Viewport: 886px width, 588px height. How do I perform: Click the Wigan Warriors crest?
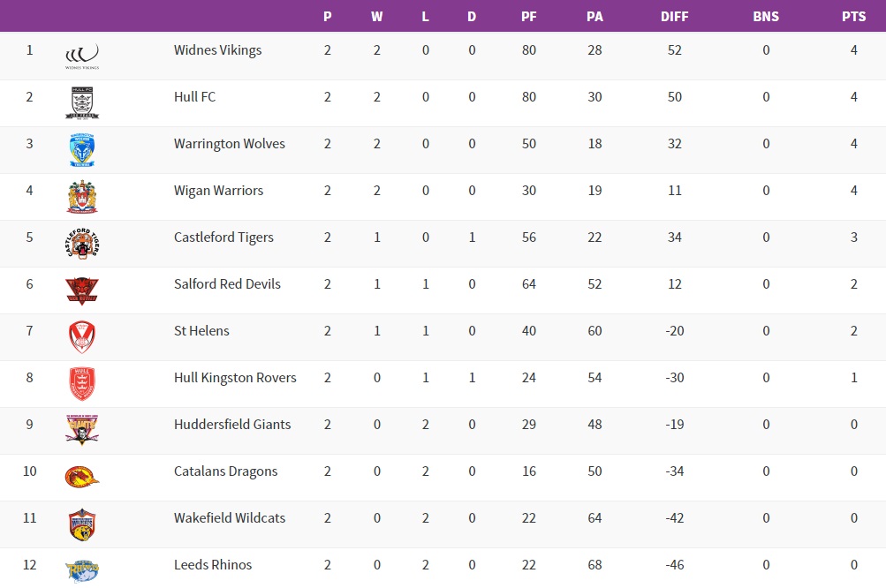coord(82,197)
